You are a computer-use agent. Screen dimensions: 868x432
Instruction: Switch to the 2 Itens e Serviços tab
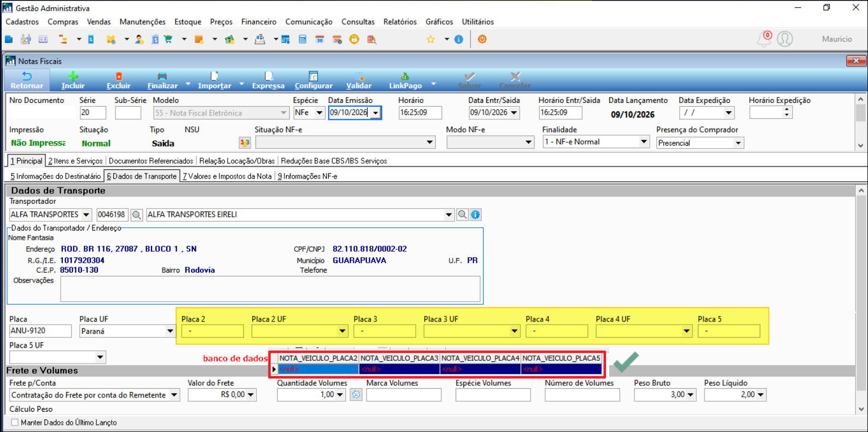pos(75,161)
